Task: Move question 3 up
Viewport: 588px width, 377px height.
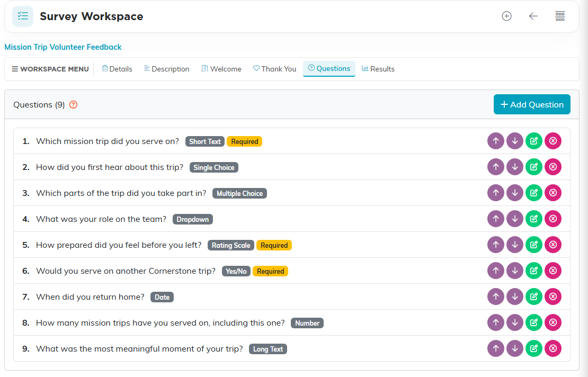Action: (x=496, y=193)
